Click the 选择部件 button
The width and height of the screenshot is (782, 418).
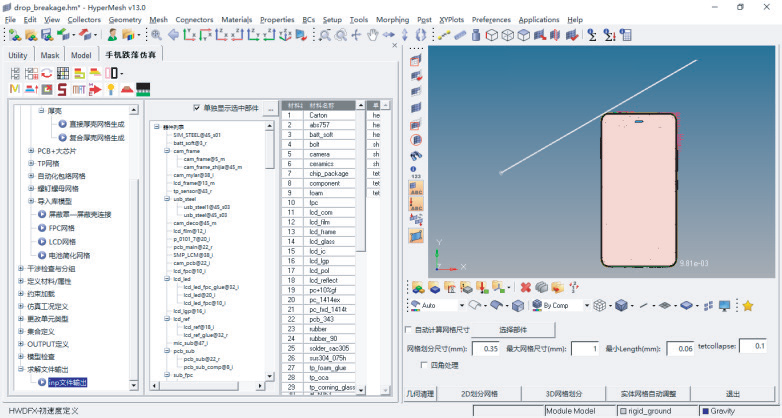(511, 328)
